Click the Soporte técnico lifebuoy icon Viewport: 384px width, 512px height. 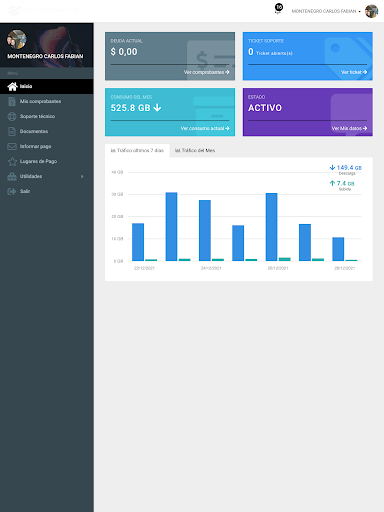pos(12,116)
